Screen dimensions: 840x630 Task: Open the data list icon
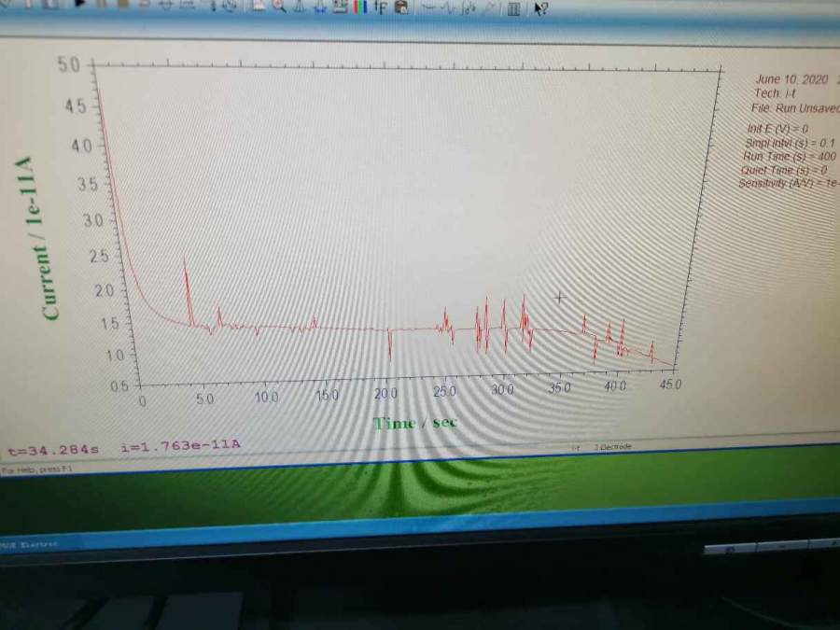tap(513, 8)
